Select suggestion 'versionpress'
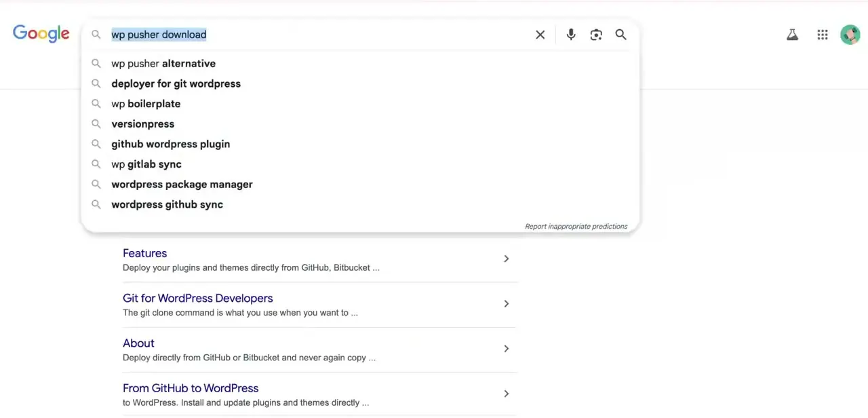Screen dimensions: 868x418 pyautogui.click(x=359, y=124)
